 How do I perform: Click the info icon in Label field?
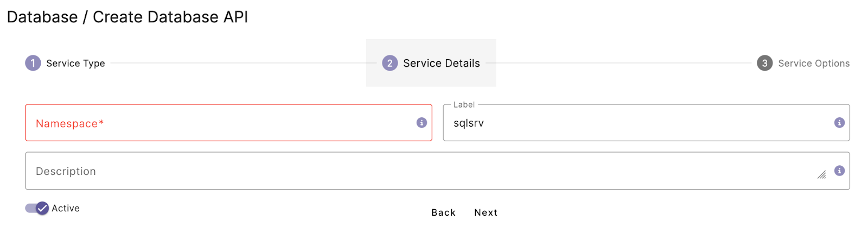[x=839, y=123]
